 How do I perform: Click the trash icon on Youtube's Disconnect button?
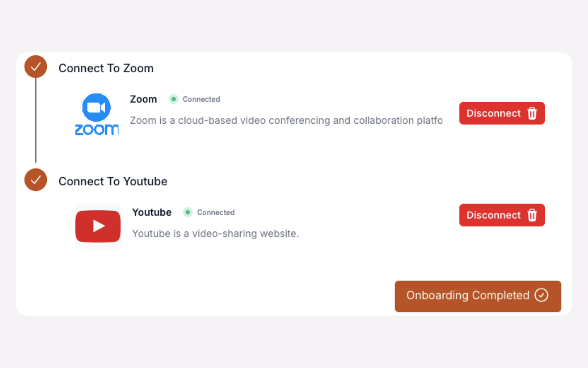(532, 215)
